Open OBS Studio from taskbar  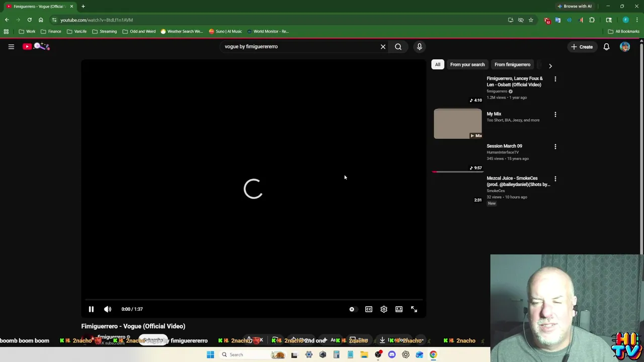378,354
